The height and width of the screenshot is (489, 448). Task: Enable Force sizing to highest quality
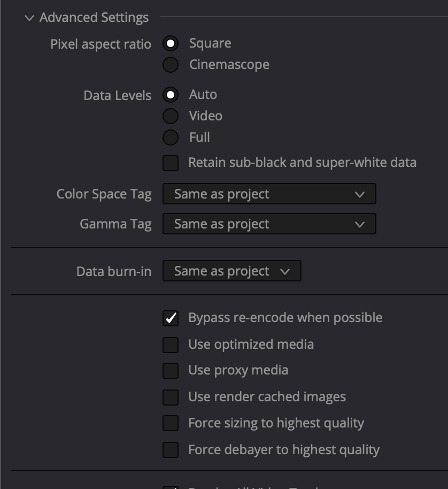point(171,423)
